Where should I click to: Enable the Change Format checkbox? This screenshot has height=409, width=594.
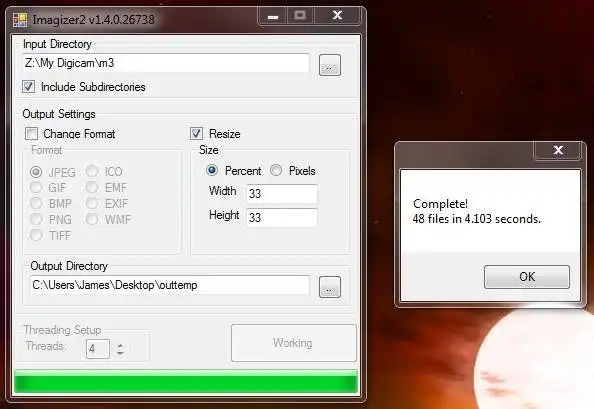coord(31,134)
